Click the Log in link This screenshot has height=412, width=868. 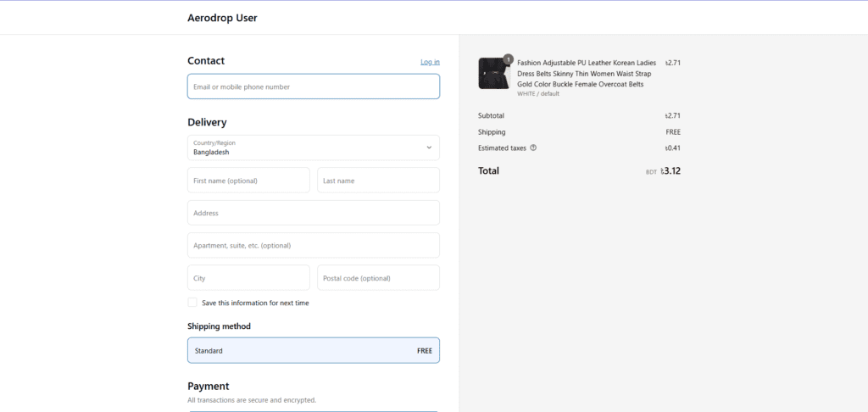pos(430,62)
